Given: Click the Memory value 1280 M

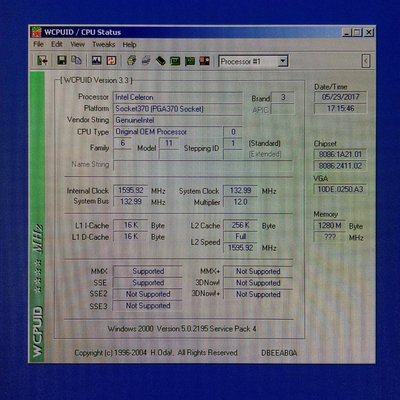Looking at the screenshot, I should [x=330, y=226].
